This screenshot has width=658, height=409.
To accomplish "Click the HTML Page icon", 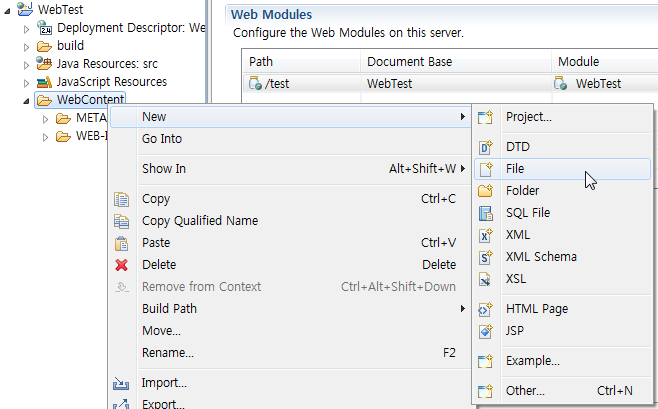I will [x=486, y=309].
